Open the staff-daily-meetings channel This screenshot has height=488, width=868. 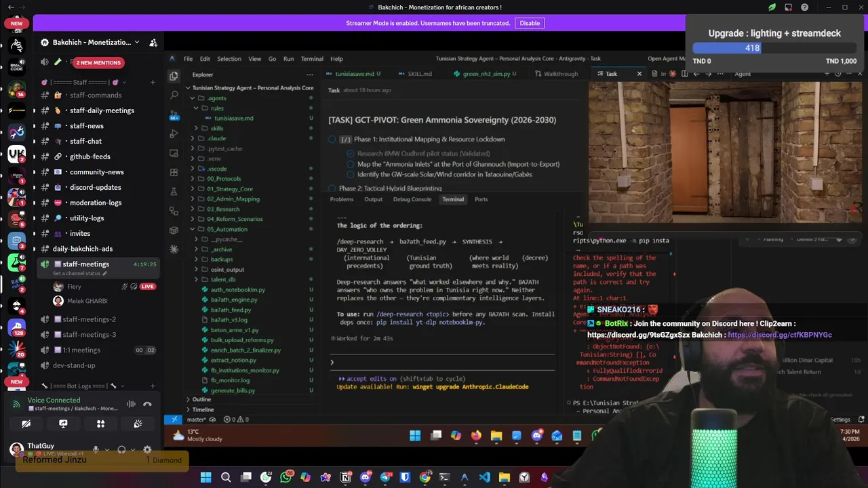pos(102,110)
